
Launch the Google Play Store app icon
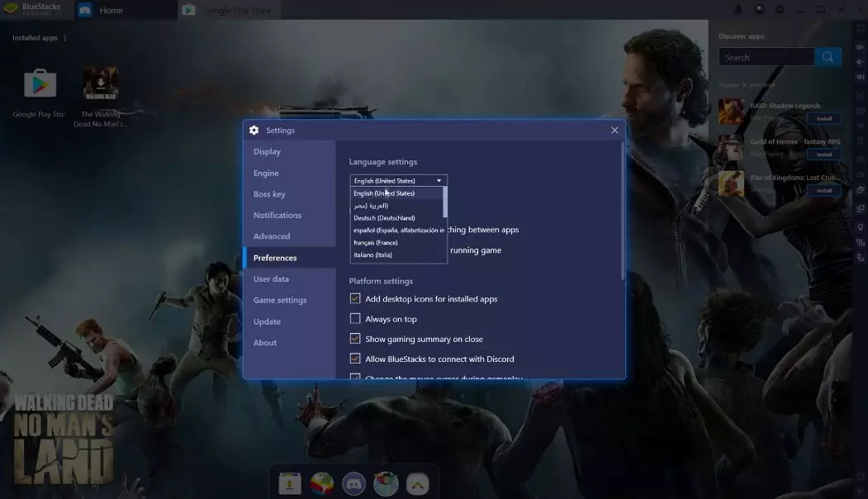tap(40, 84)
